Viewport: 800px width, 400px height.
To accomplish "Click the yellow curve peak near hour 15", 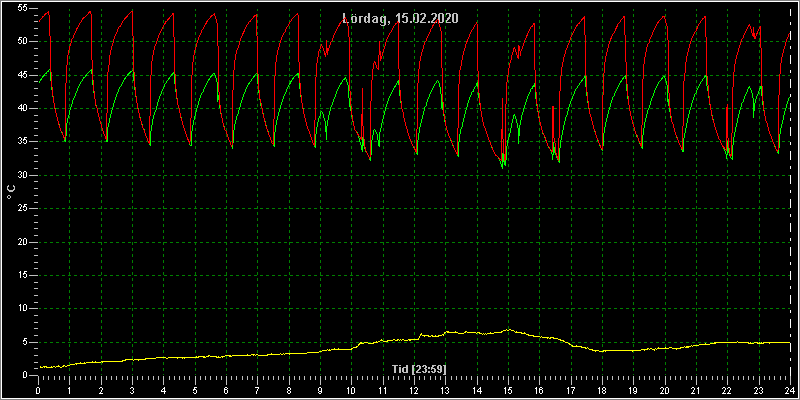I will (x=508, y=330).
